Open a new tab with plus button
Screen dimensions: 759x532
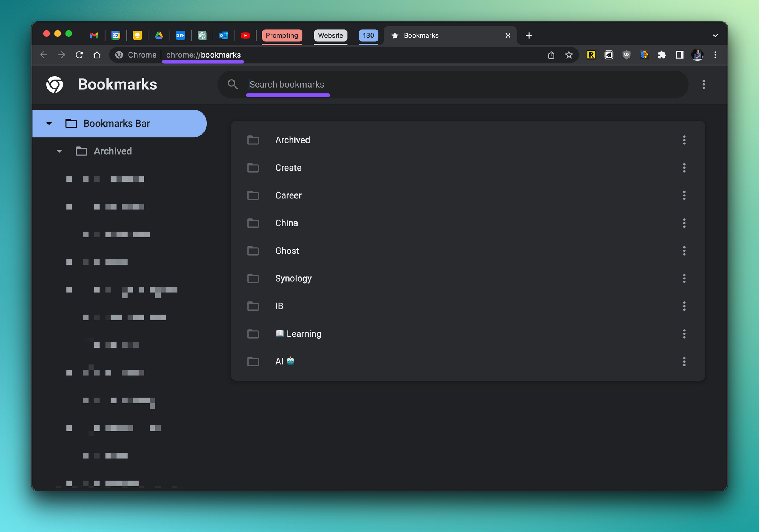tap(529, 35)
